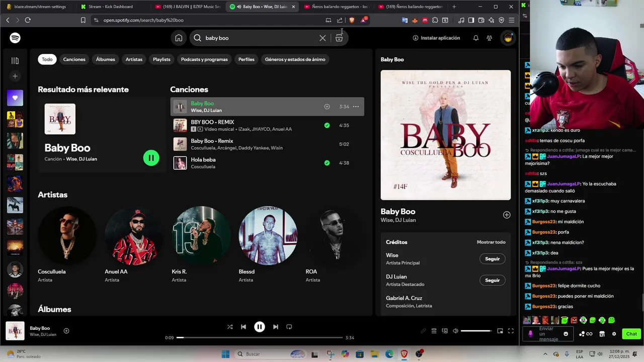Toggle repeat mode

click(289, 327)
